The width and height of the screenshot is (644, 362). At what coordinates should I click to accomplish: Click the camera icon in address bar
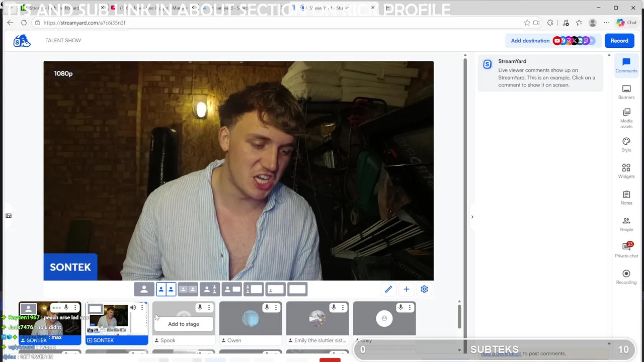[536, 23]
